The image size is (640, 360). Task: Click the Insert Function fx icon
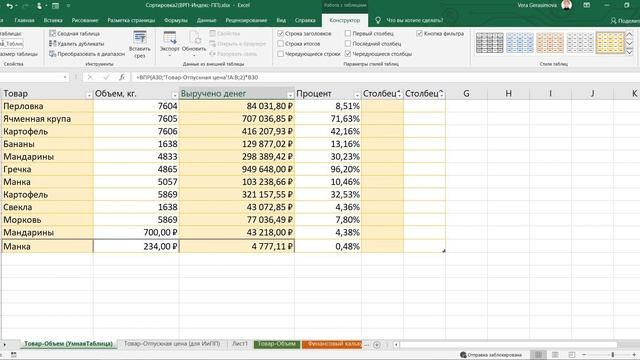pyautogui.click(x=122, y=77)
